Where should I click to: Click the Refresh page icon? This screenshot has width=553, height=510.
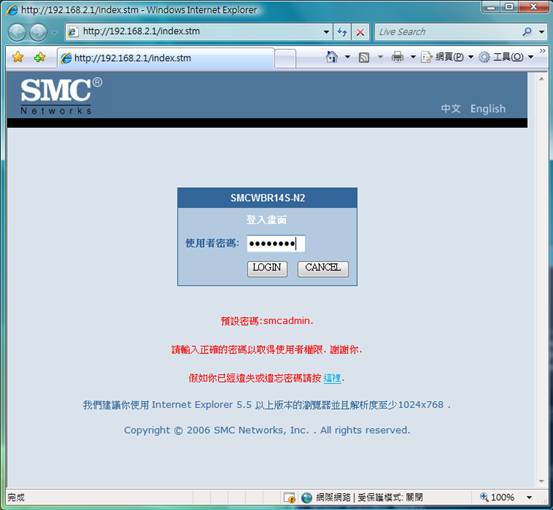(x=342, y=32)
